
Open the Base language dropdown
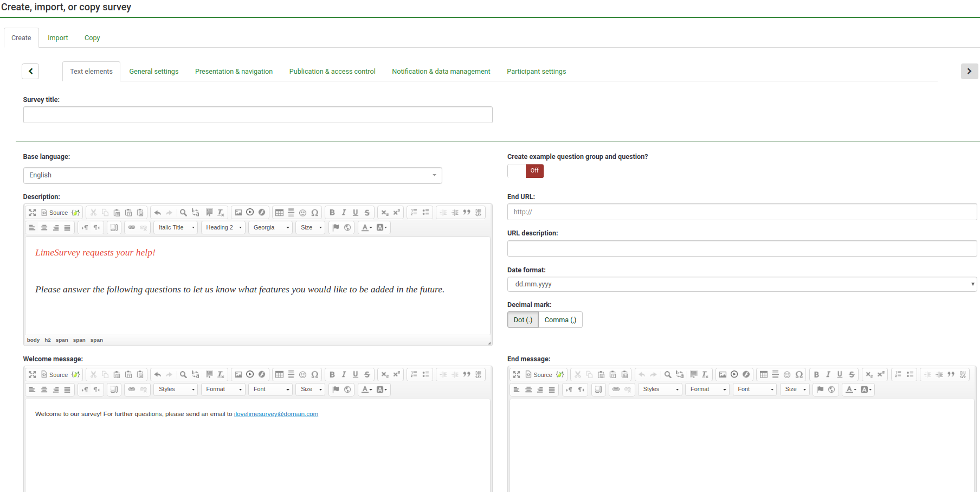pos(233,175)
